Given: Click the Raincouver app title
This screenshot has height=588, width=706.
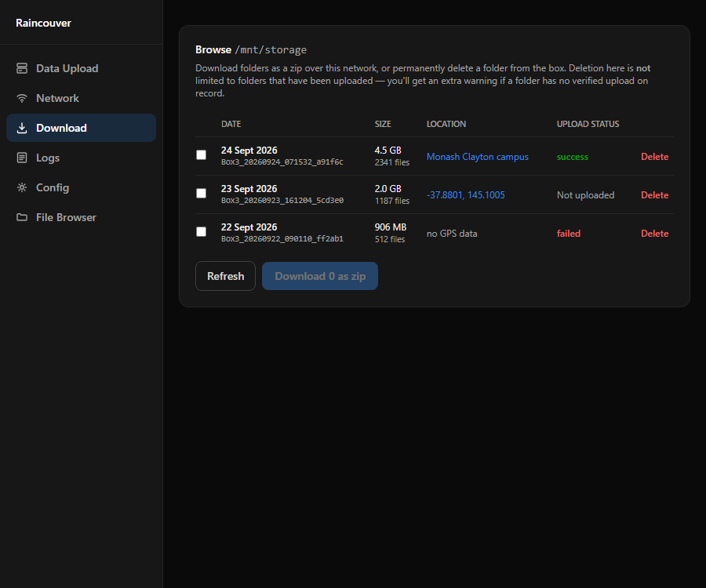Looking at the screenshot, I should click(43, 23).
